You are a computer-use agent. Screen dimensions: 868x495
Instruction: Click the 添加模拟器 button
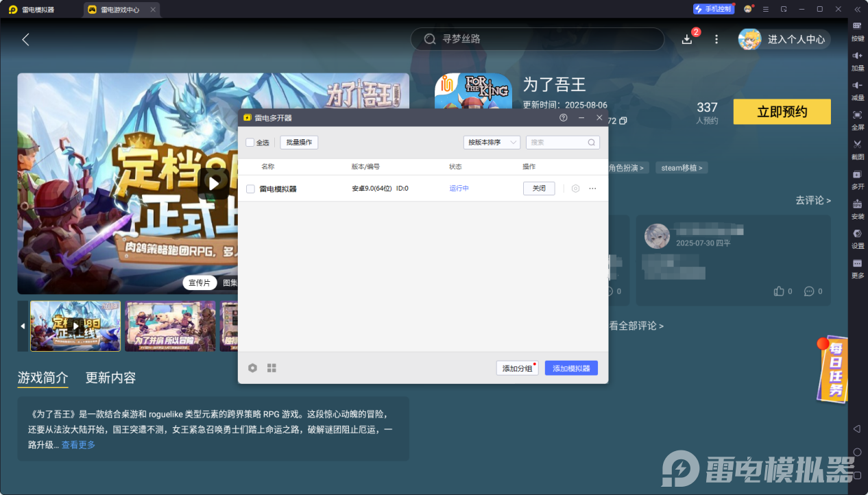click(571, 368)
